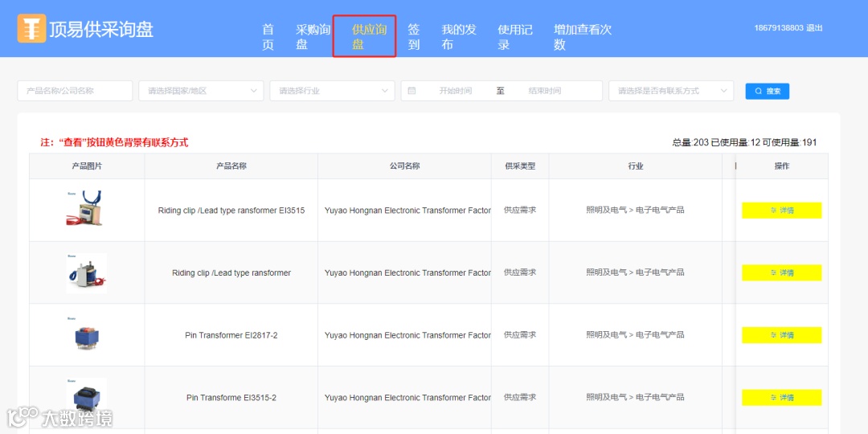Open 详情 for Riding clip /Lead type ransformer row
This screenshot has width=868, height=434.
coord(782,273)
